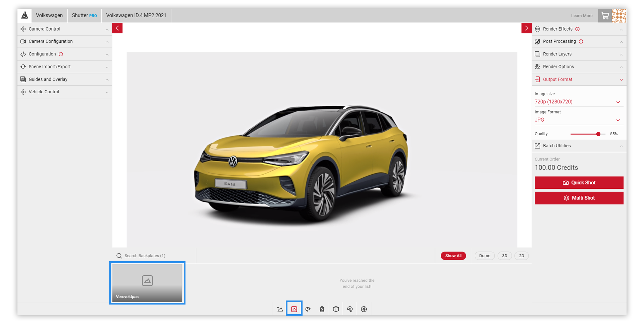Click the Vehicle Control icon
The width and height of the screenshot is (644, 324).
(x=23, y=92)
